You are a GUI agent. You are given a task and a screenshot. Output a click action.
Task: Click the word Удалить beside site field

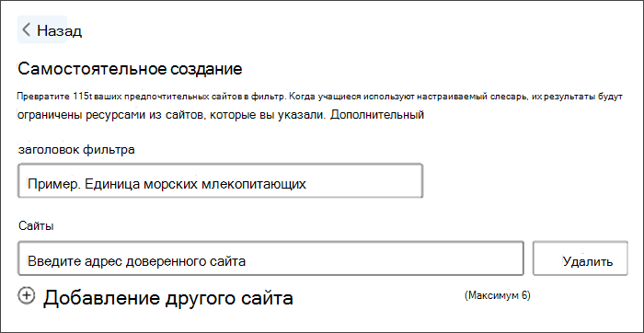588,261
